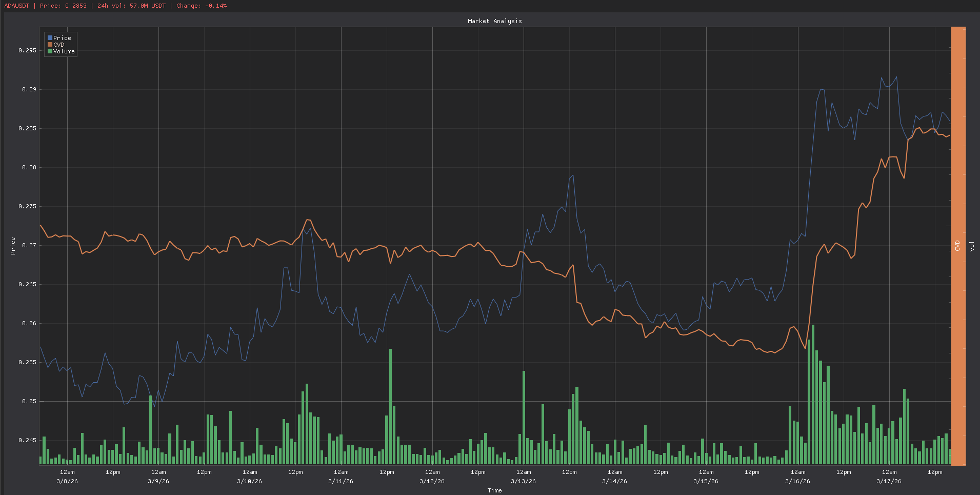This screenshot has width=980, height=495.
Task: Click the blue Price legend swatch
Action: (x=50, y=38)
